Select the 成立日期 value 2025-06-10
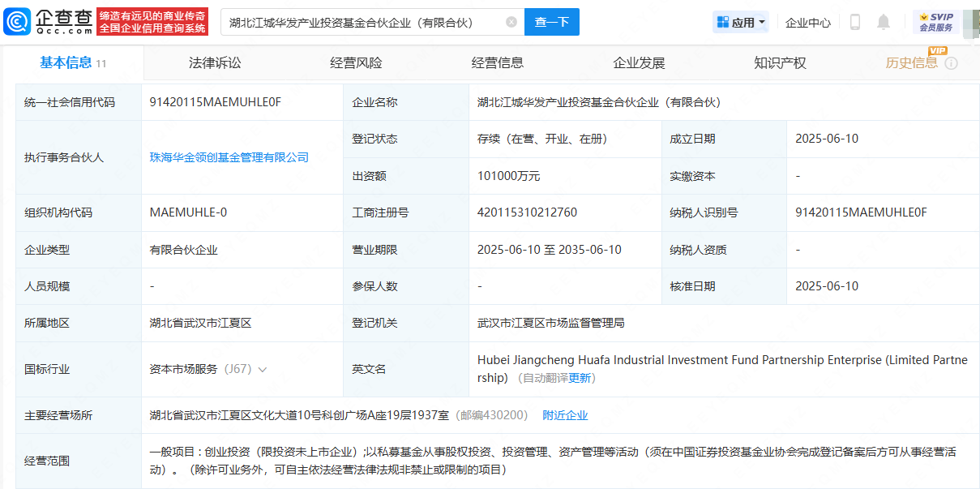The height and width of the screenshot is (489, 980). 827,139
